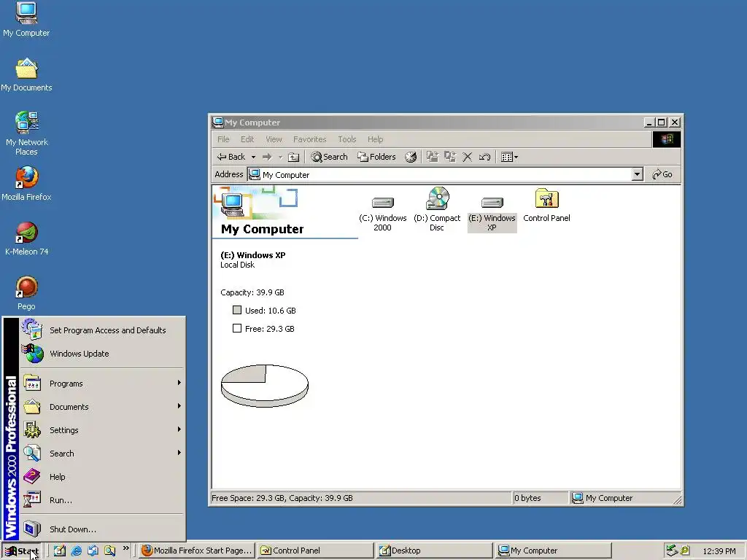Open the Favorites menu
747x560 pixels.
pyautogui.click(x=309, y=139)
